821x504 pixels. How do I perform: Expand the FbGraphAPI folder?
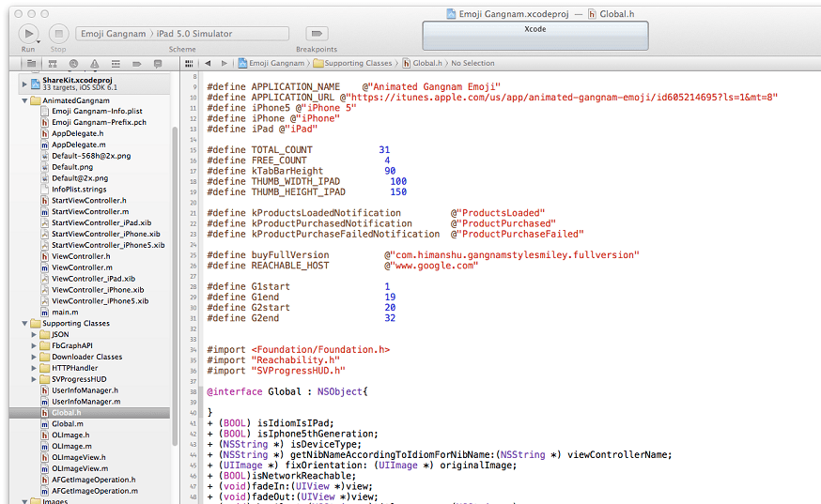34,345
